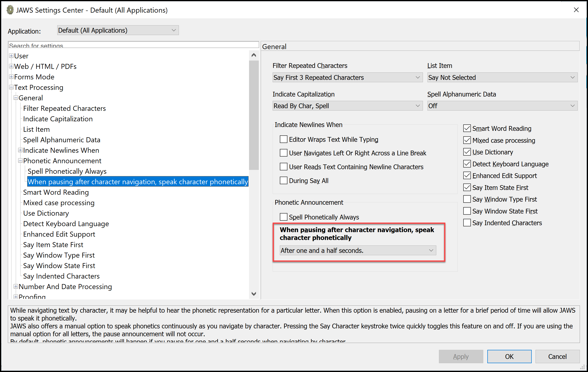Collapse the Text Processing node
The image size is (588, 372).
pyautogui.click(x=11, y=87)
